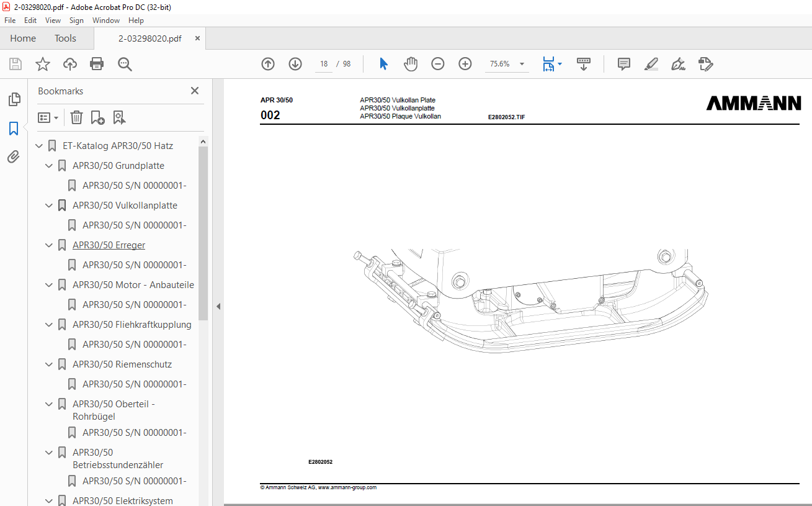Zoom in with the plus button
This screenshot has width=812, height=506.
pos(465,64)
